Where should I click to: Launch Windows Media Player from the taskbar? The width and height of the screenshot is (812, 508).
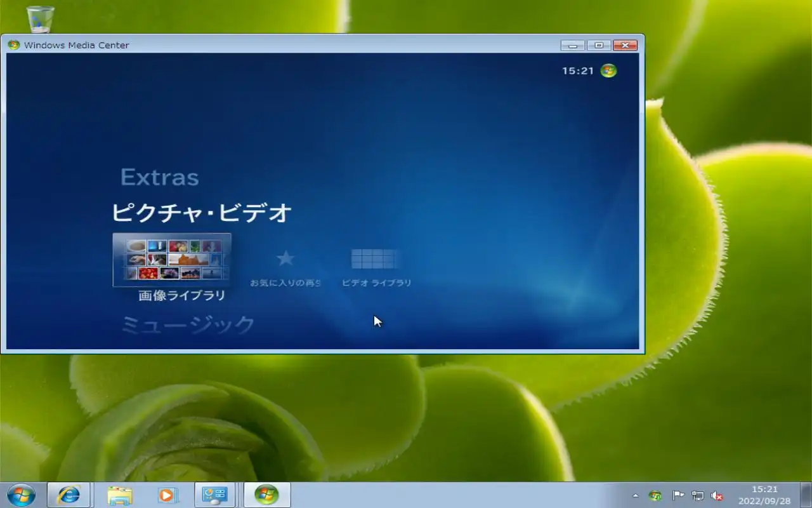(x=167, y=495)
